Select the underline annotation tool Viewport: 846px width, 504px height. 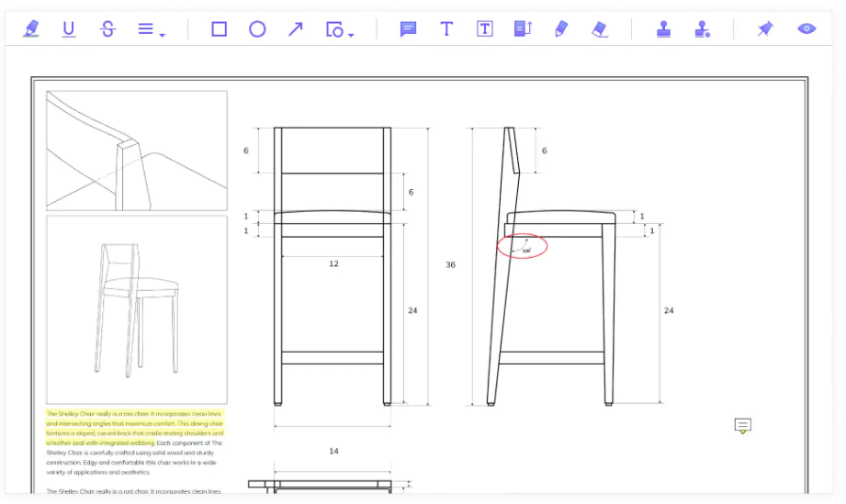pos(69,29)
